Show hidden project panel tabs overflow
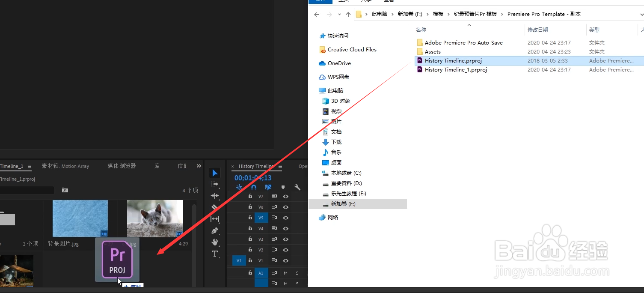Screen dimensions: 644x293 (x=199, y=166)
